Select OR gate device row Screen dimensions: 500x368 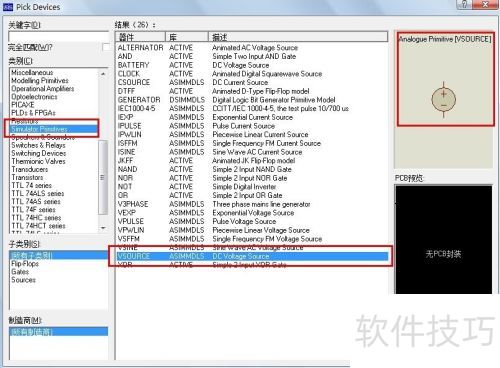point(252,195)
